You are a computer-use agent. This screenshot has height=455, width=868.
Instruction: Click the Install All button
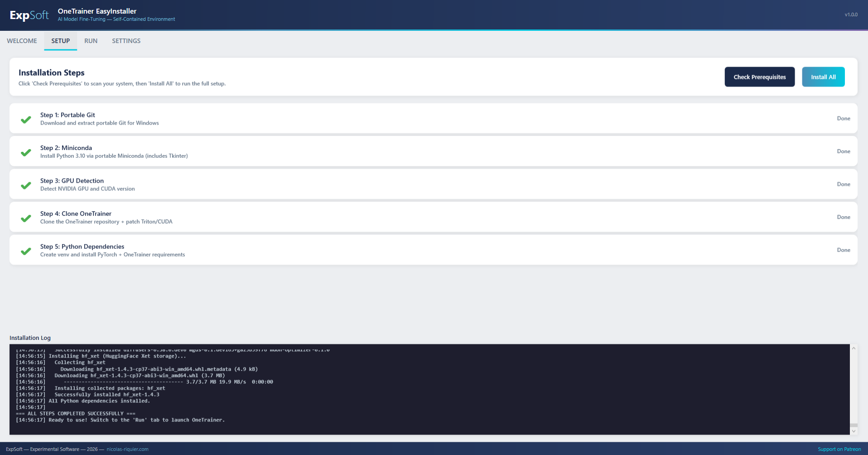click(823, 77)
